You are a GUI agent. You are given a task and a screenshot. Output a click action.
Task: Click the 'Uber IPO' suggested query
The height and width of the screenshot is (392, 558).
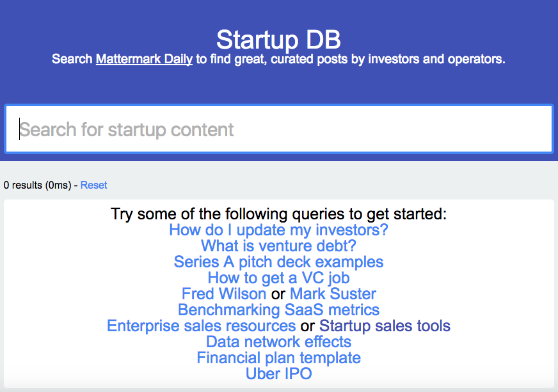coord(278,374)
